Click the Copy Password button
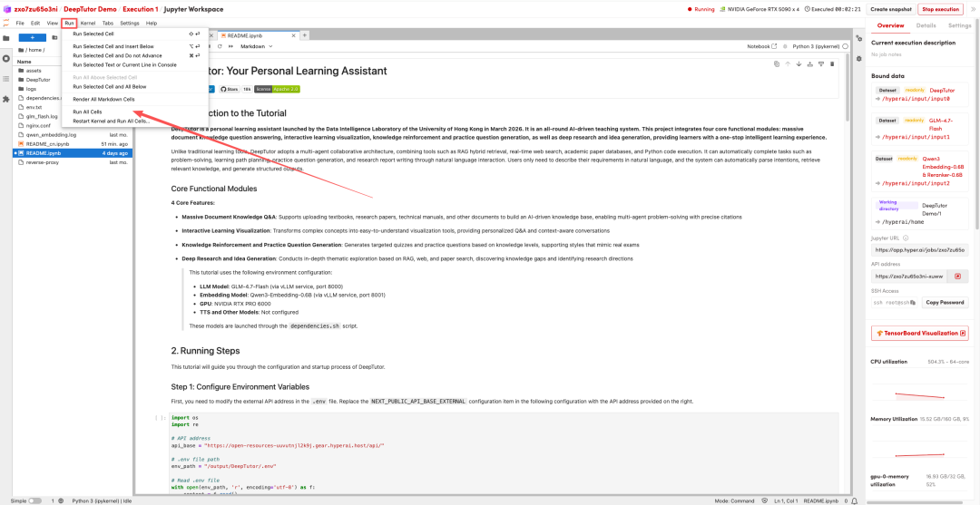 pyautogui.click(x=944, y=302)
